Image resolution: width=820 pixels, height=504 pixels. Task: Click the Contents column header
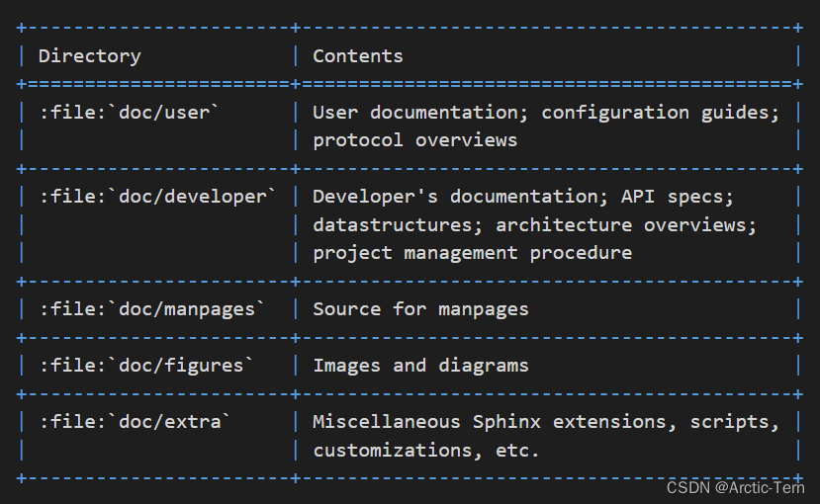click(358, 56)
